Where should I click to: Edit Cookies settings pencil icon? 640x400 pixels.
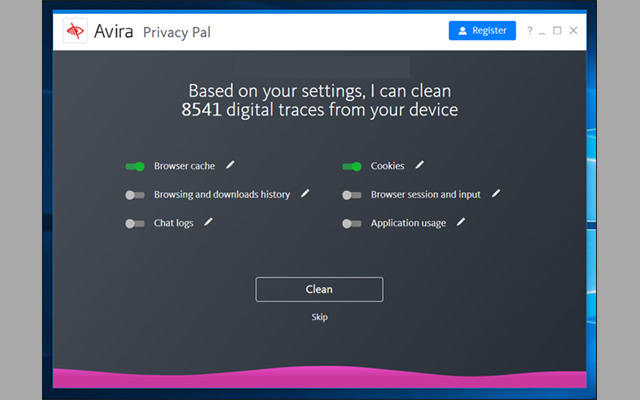pyautogui.click(x=420, y=165)
